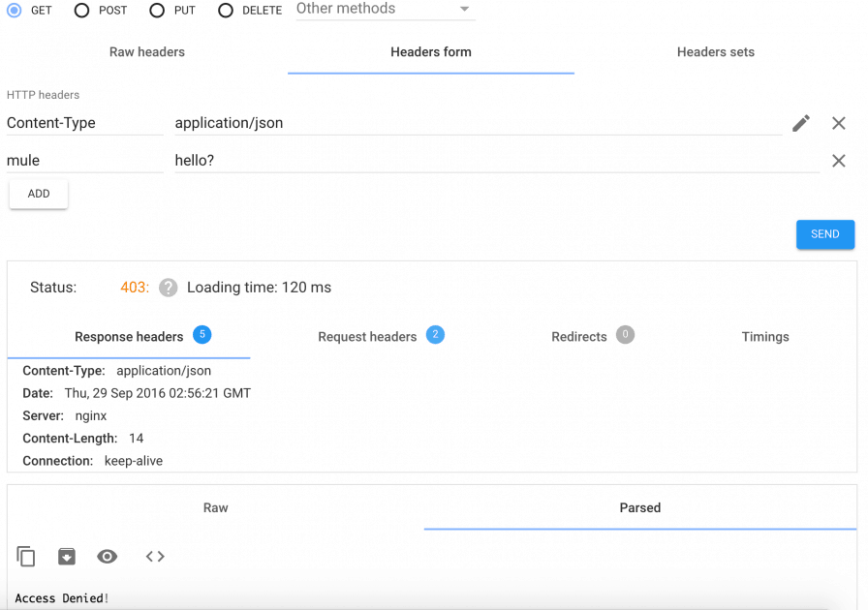Select the POST method radio button
The width and height of the screenshot is (868, 610).
(x=82, y=11)
